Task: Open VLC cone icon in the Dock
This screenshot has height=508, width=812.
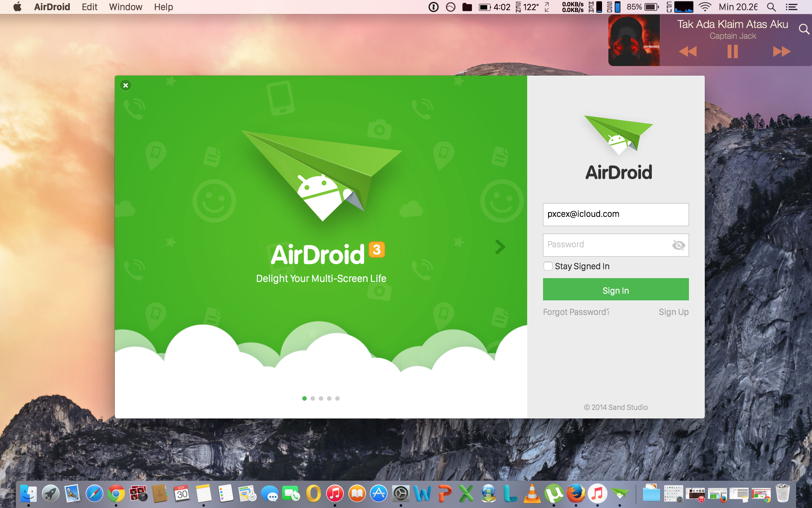Action: click(532, 494)
